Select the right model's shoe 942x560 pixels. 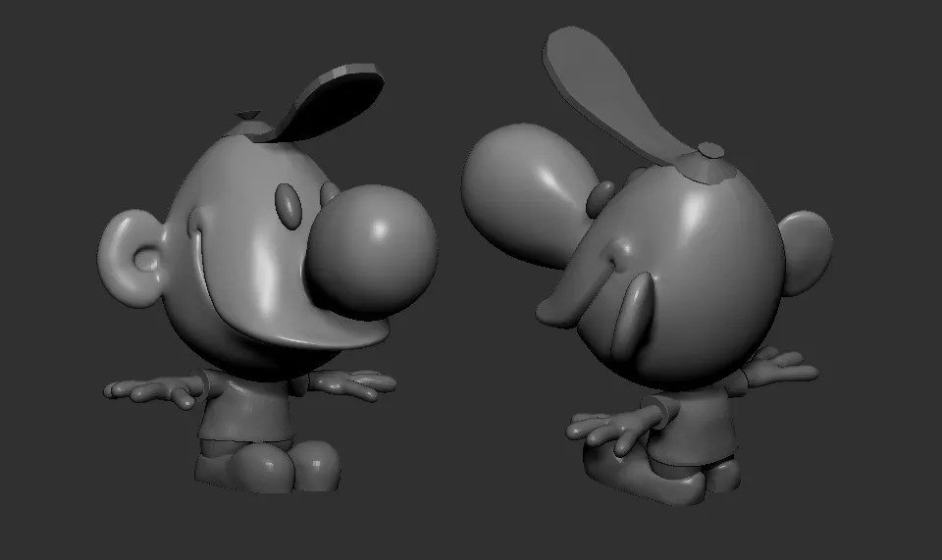tap(667, 483)
